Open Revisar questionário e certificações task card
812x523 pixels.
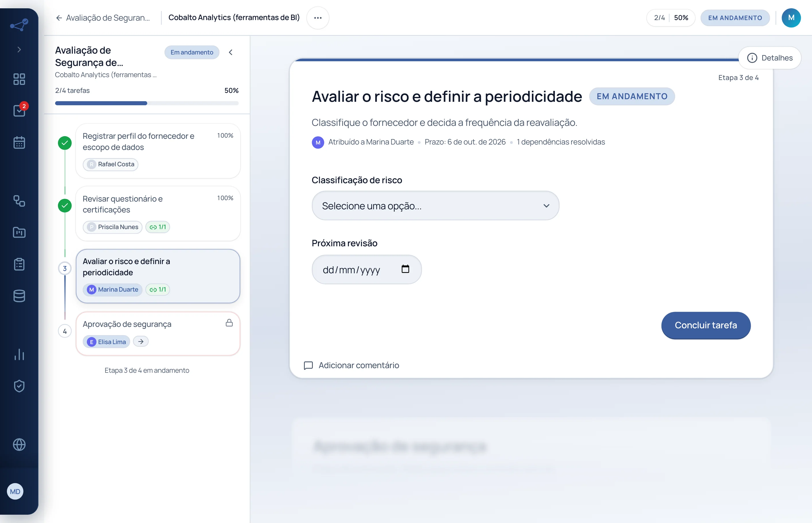(158, 213)
